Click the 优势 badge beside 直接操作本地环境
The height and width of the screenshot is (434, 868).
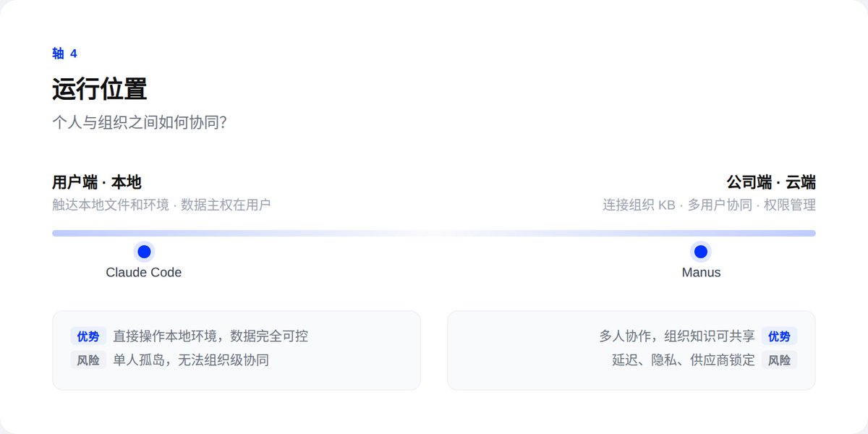88,336
